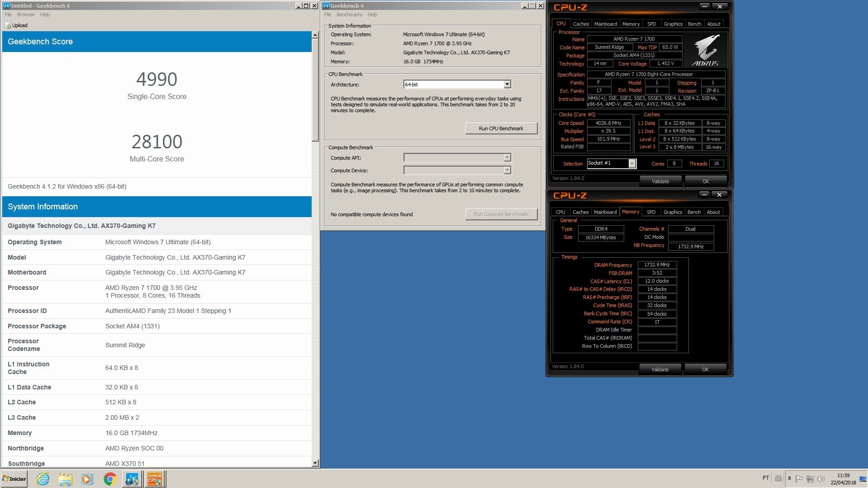
Task: Switch to SPD tab in lower CPU-Z window
Action: click(651, 212)
